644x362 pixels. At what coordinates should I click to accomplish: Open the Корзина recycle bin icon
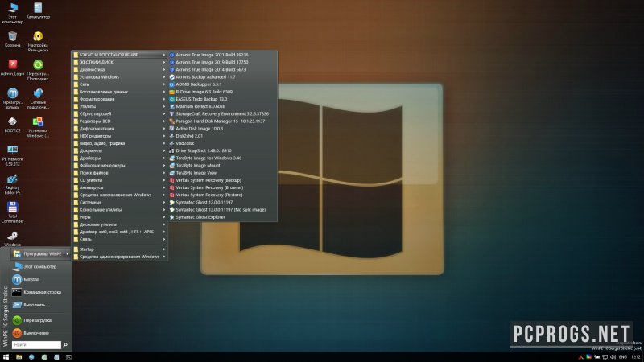coord(12,39)
